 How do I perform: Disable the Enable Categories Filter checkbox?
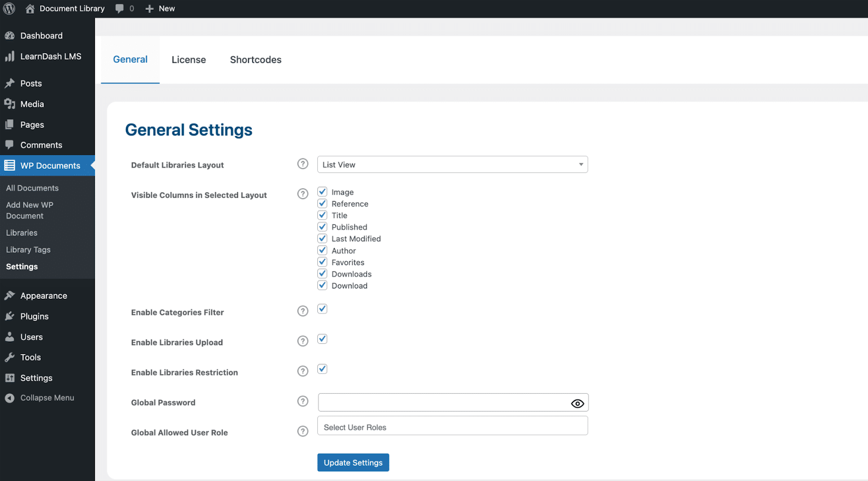pyautogui.click(x=322, y=309)
